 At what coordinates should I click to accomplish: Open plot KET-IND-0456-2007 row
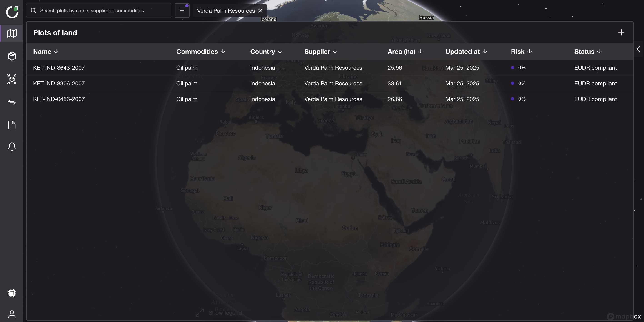(59, 99)
